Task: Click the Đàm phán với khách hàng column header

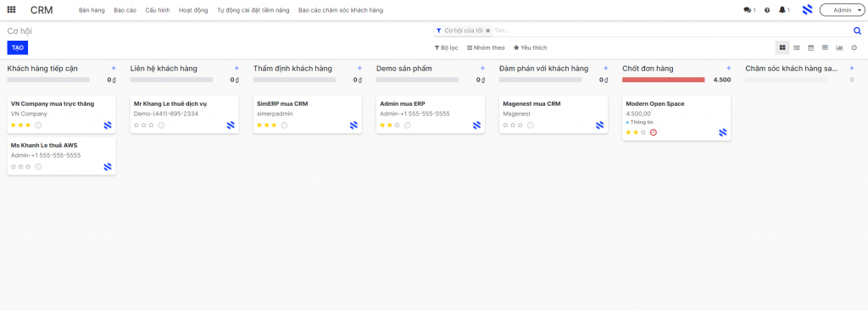Action: pos(543,69)
